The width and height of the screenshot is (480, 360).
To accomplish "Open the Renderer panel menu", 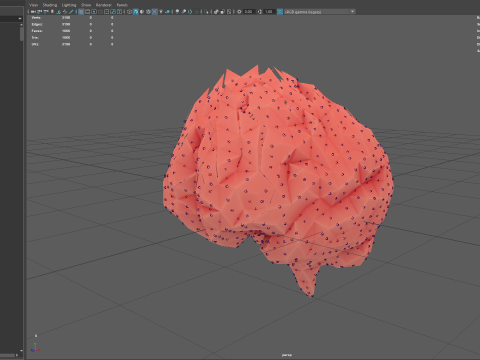I will click(104, 5).
